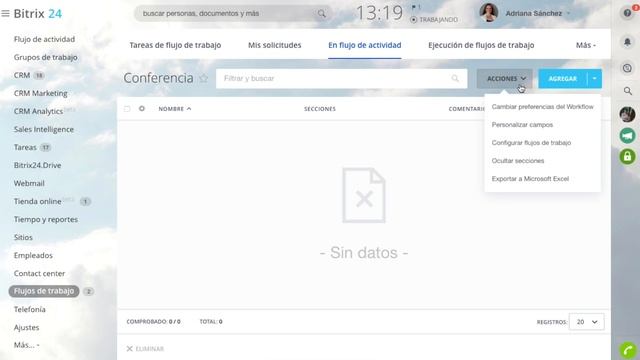Sort by the Nombre column header
The width and height of the screenshot is (640, 360).
(x=175, y=109)
